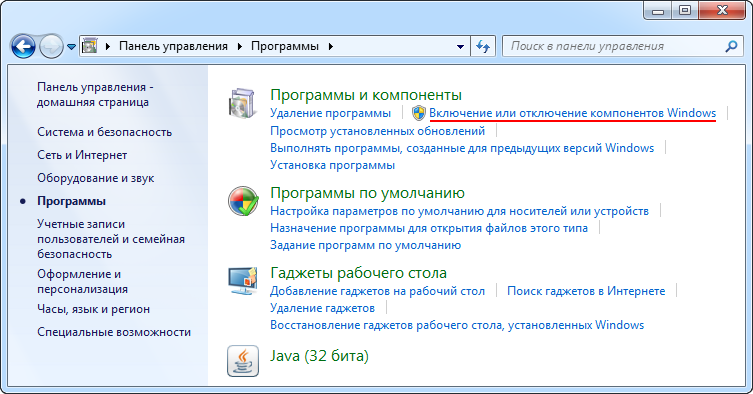Open Панель управления - домашняя страница link
Viewport: 753px width, 394px height.
(x=95, y=94)
